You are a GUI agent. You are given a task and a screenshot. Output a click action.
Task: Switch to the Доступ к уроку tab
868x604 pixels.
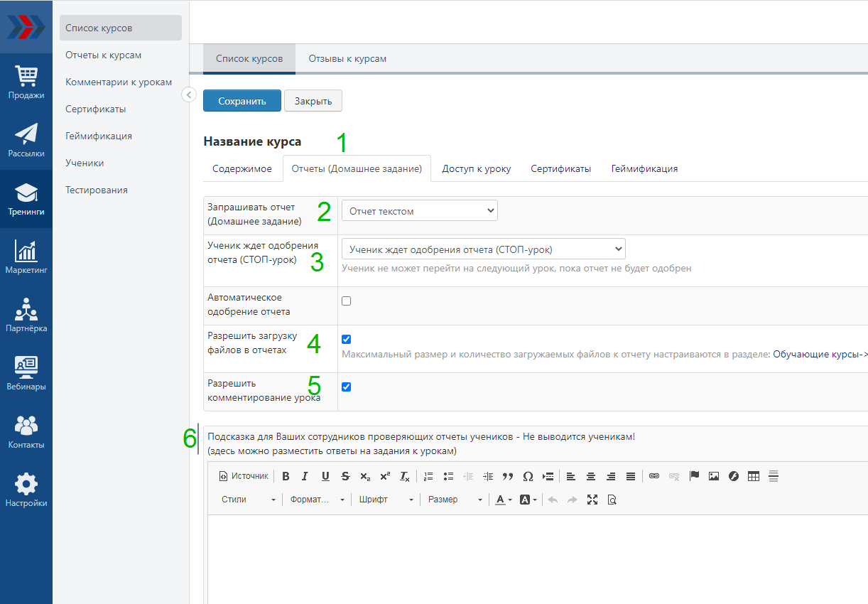pyautogui.click(x=476, y=168)
